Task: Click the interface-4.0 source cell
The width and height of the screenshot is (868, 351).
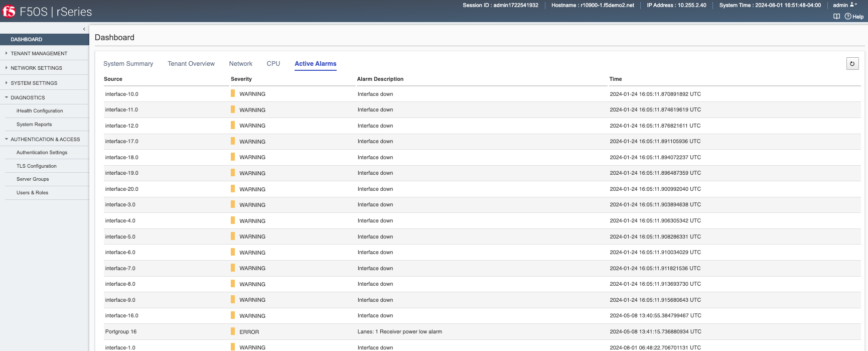Action: 120,220
